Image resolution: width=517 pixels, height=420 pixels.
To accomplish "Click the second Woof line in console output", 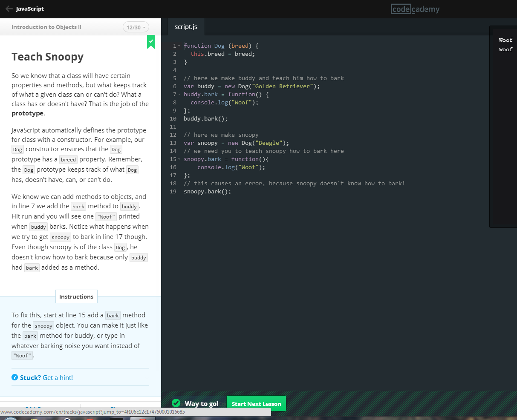I will click(505, 49).
